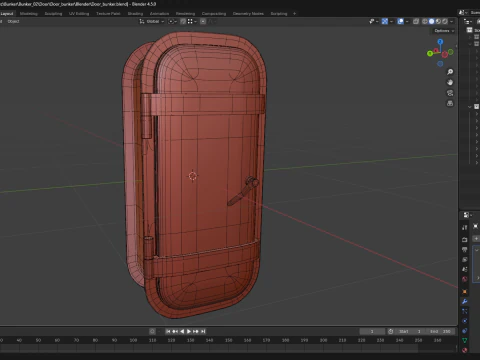Collapse the expanded collection in outliner
This screenshot has width=480, height=360.
[x=470, y=107]
